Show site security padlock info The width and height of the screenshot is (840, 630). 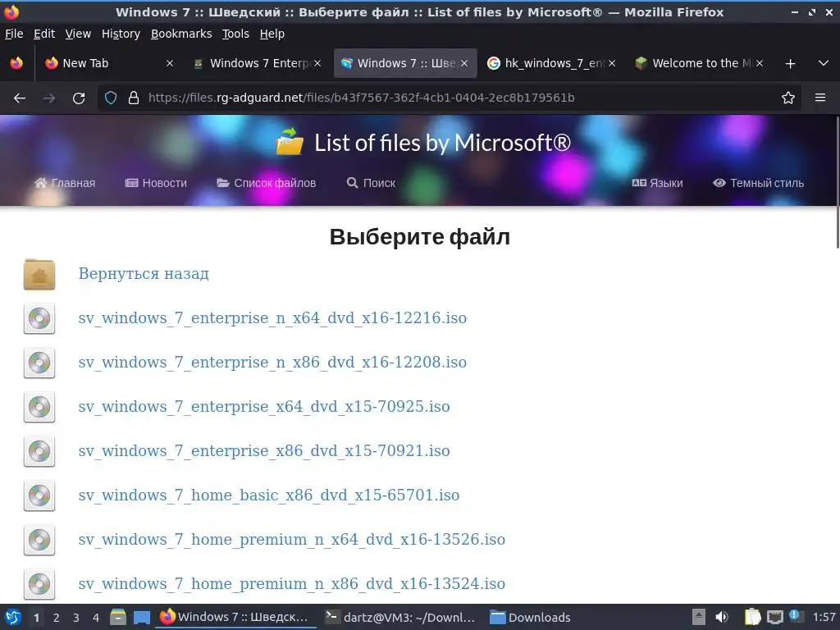134,98
